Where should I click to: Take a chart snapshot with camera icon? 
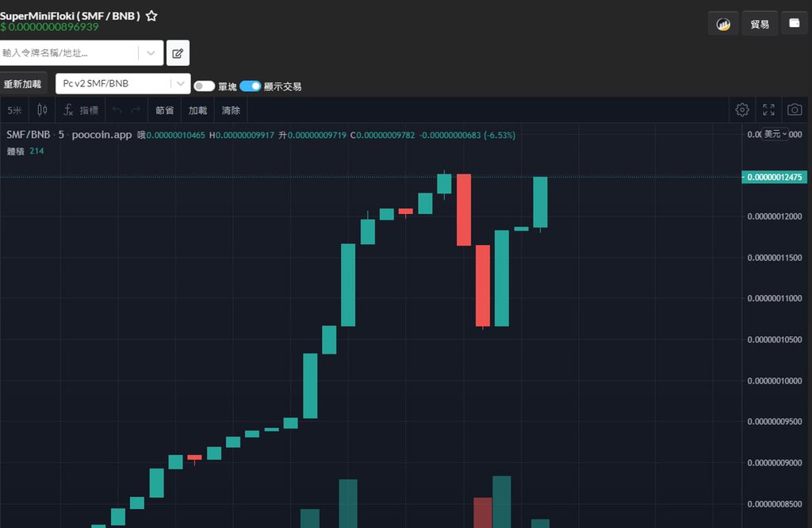point(795,109)
